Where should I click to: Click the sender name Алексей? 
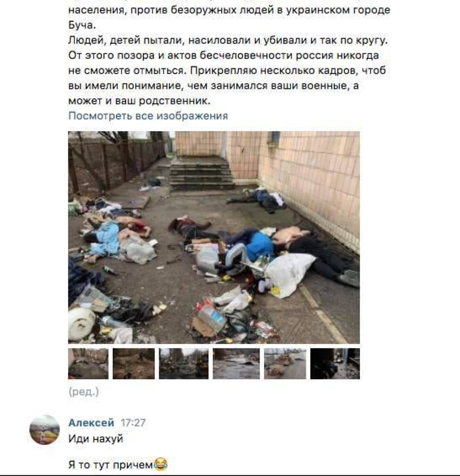point(91,423)
